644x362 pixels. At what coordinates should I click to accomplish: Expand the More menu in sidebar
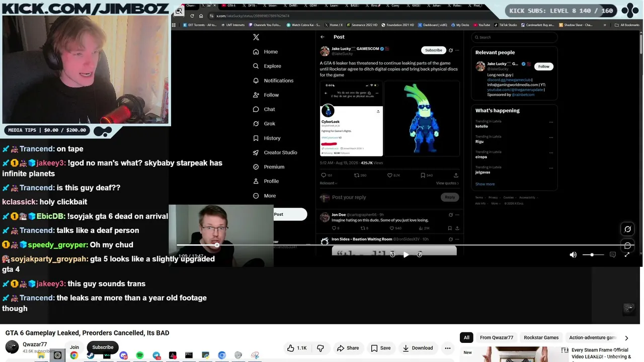coord(264,196)
